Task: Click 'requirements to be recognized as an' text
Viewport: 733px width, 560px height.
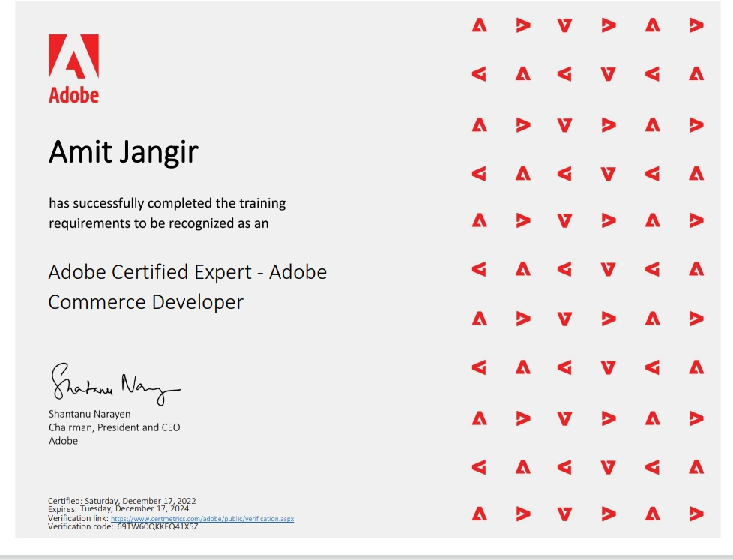Action: (158, 223)
